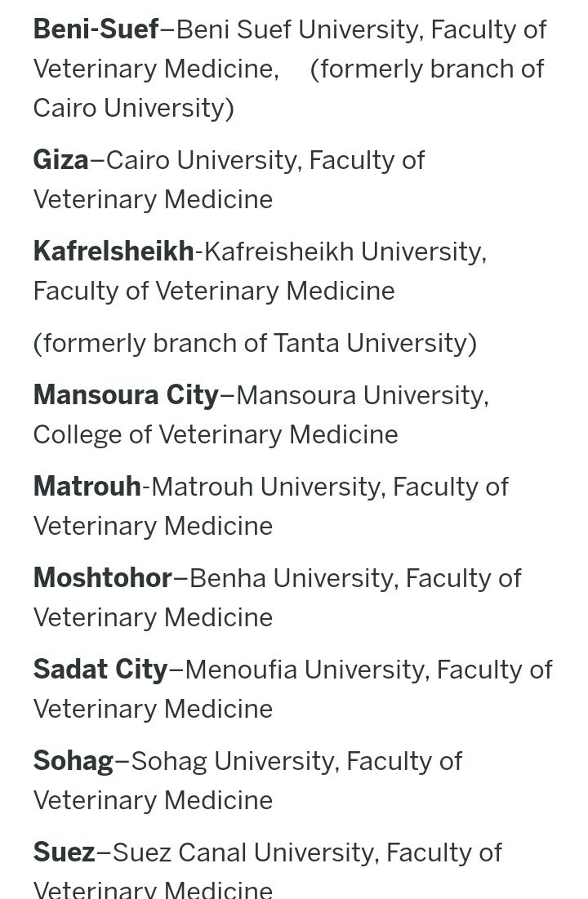The width and height of the screenshot is (588, 899).
Task: Click the Matrouh University text
Action: point(267,487)
